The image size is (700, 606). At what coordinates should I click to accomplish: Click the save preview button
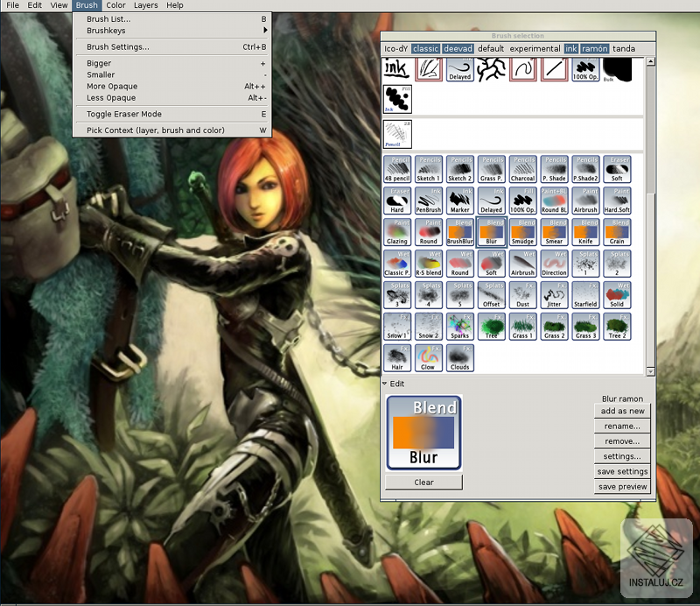click(x=622, y=487)
